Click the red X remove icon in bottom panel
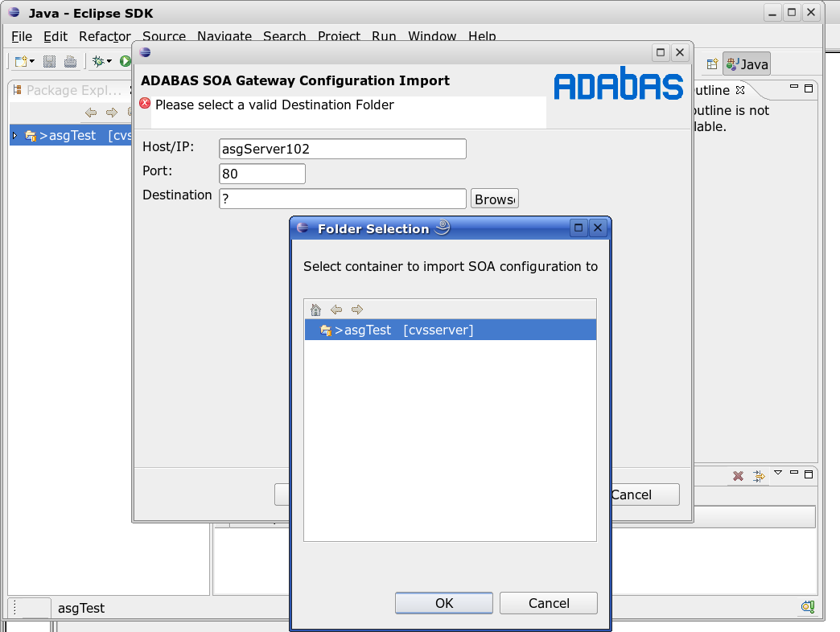840x632 pixels. click(x=738, y=476)
